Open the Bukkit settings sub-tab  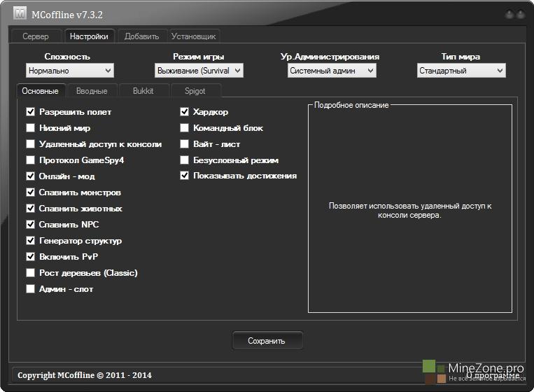tap(142, 91)
